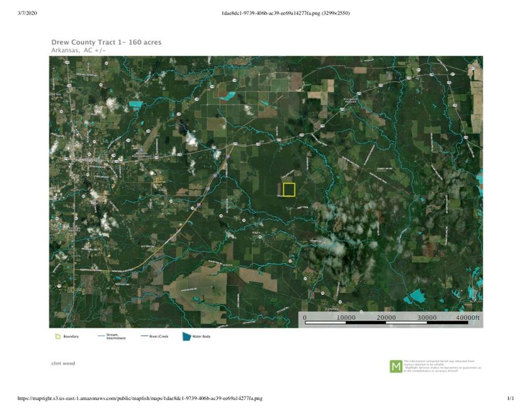Click the yellow Boundary legend icon
This screenshot has height=411, width=532.
[x=58, y=337]
